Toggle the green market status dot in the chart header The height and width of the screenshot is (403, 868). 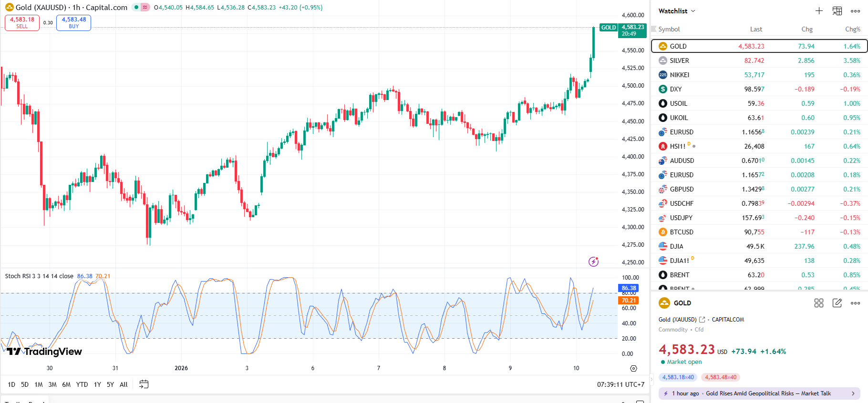(136, 8)
